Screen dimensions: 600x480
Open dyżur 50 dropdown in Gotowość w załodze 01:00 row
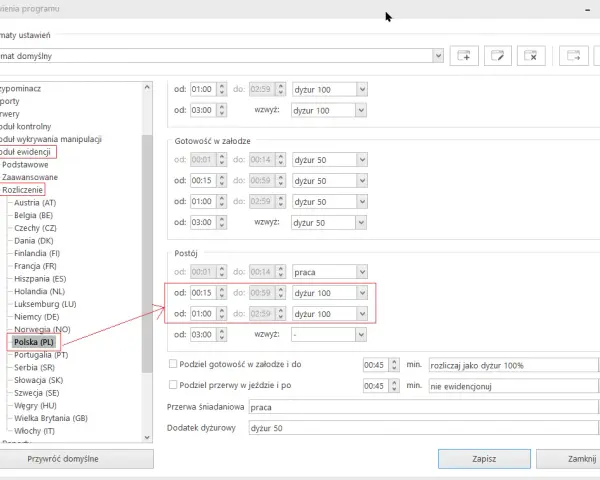pos(329,202)
